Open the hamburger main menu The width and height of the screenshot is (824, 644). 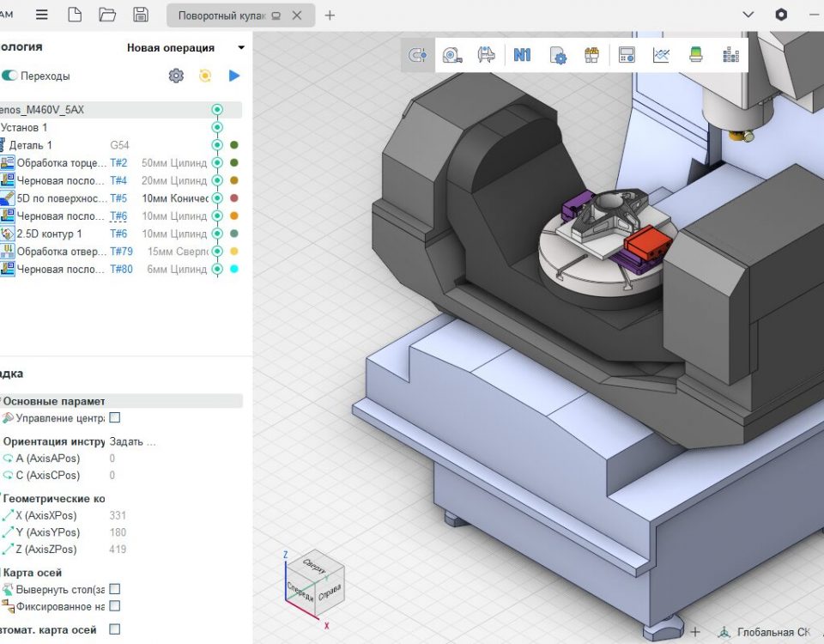[x=41, y=15]
